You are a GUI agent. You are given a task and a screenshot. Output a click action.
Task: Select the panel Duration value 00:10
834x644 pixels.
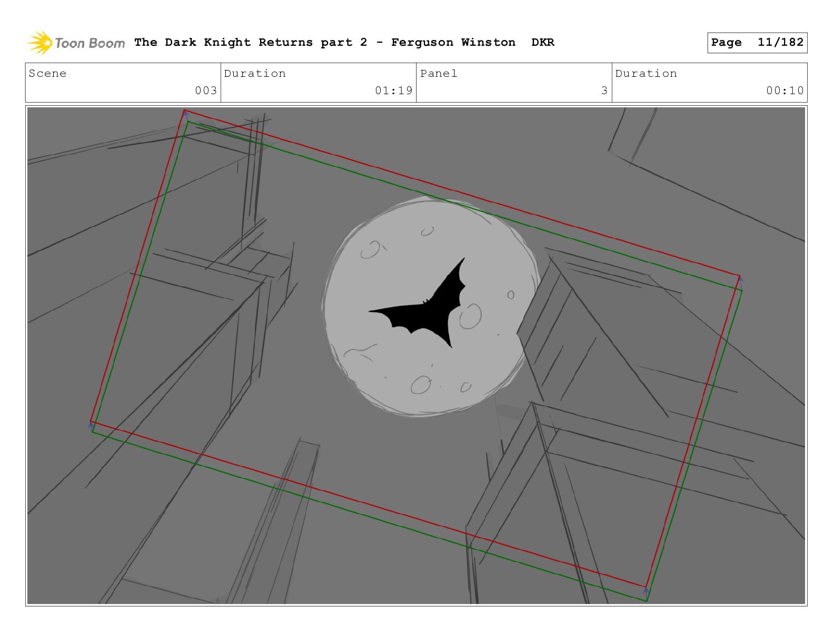[785, 90]
